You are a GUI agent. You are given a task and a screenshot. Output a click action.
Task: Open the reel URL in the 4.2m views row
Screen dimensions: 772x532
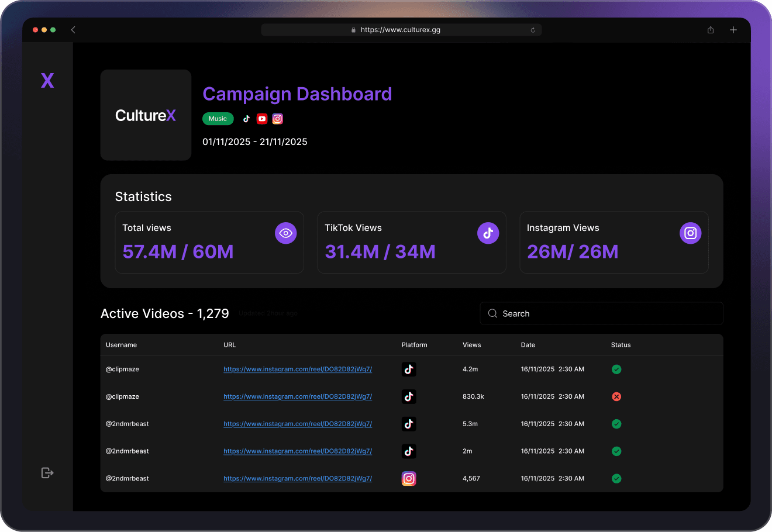(x=298, y=369)
